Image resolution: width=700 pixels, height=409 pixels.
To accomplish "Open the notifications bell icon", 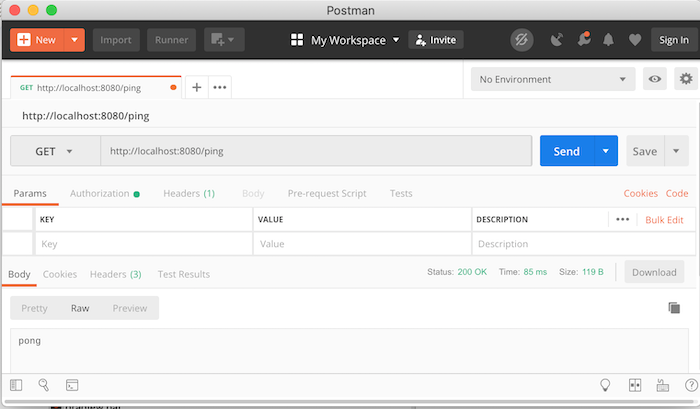I will (608, 40).
